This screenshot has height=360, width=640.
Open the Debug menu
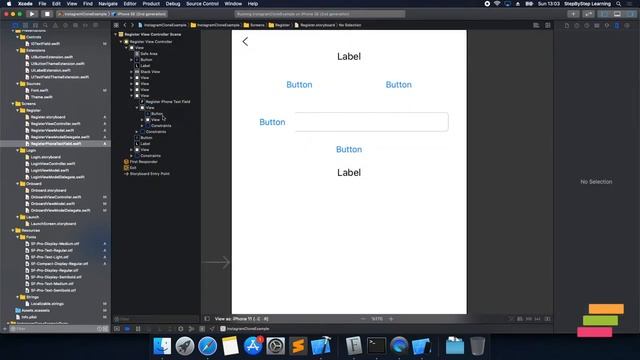(x=173, y=4)
